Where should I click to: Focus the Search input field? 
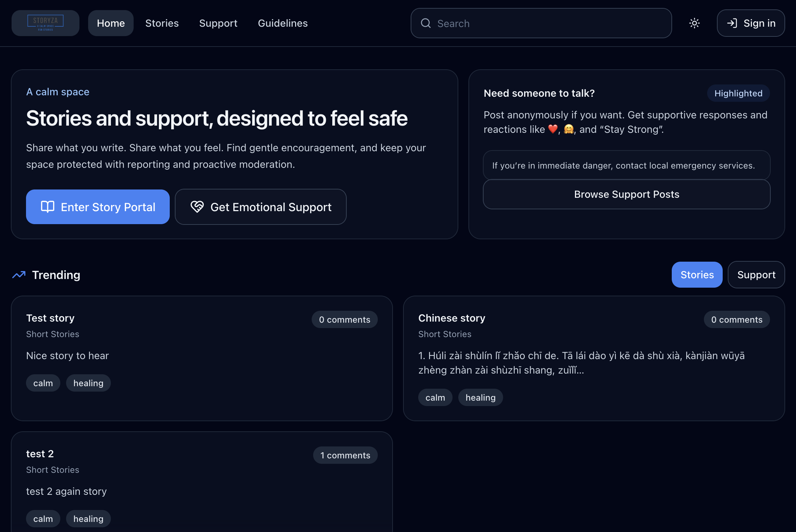[541, 23]
